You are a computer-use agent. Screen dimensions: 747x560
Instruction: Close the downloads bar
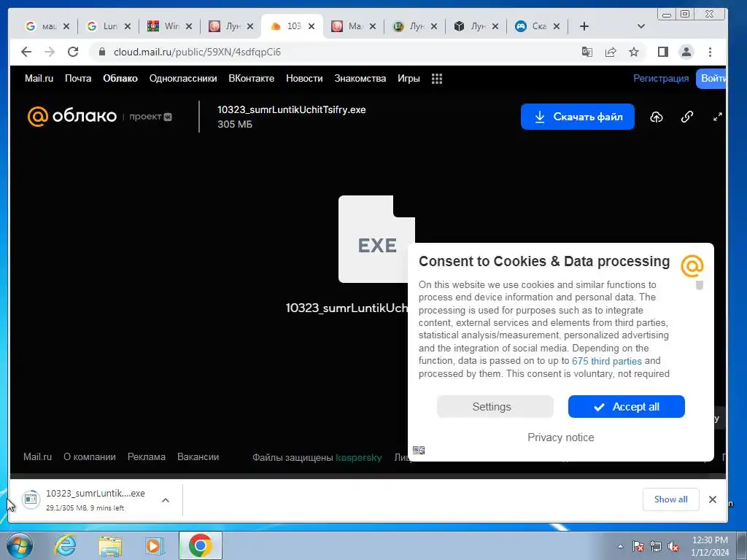(712, 499)
